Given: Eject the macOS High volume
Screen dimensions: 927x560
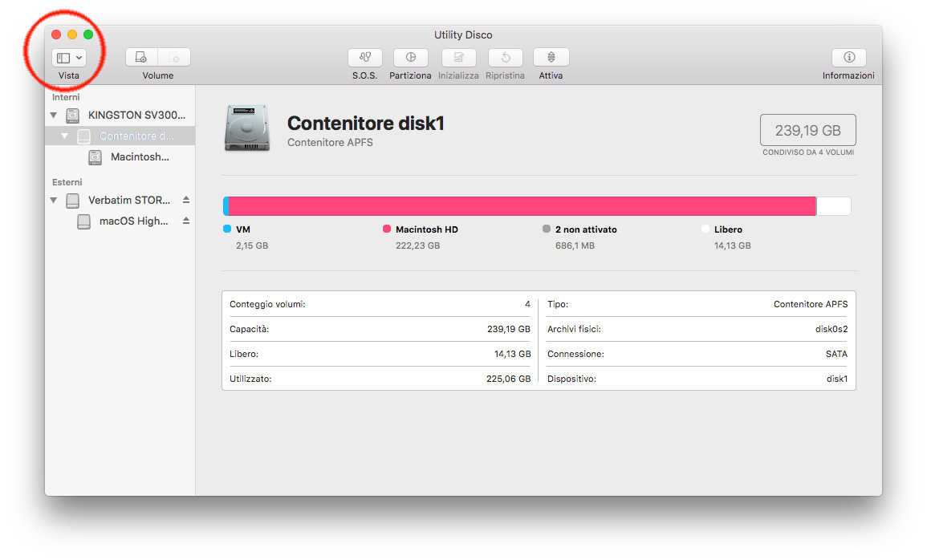Looking at the screenshot, I should click(185, 221).
